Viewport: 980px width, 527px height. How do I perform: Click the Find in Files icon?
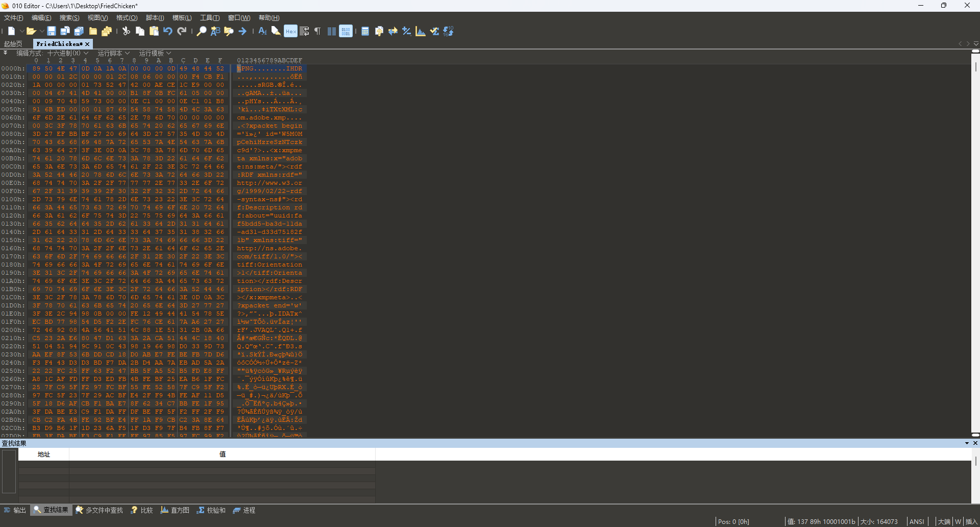click(229, 31)
